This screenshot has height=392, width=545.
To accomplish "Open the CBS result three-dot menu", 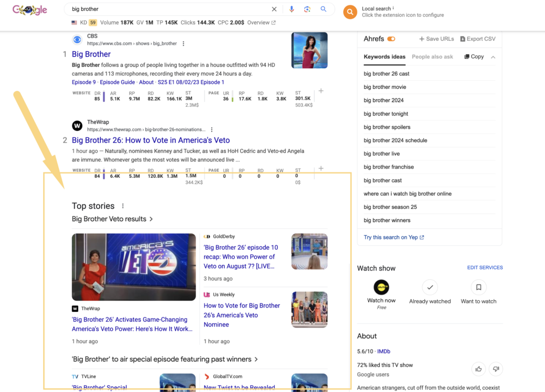I will [x=183, y=44].
